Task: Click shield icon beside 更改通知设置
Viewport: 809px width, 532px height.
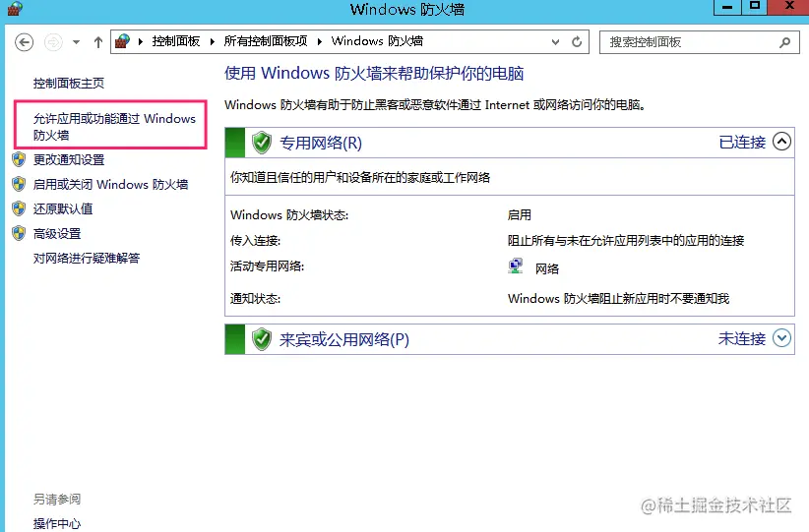Action: (19, 159)
